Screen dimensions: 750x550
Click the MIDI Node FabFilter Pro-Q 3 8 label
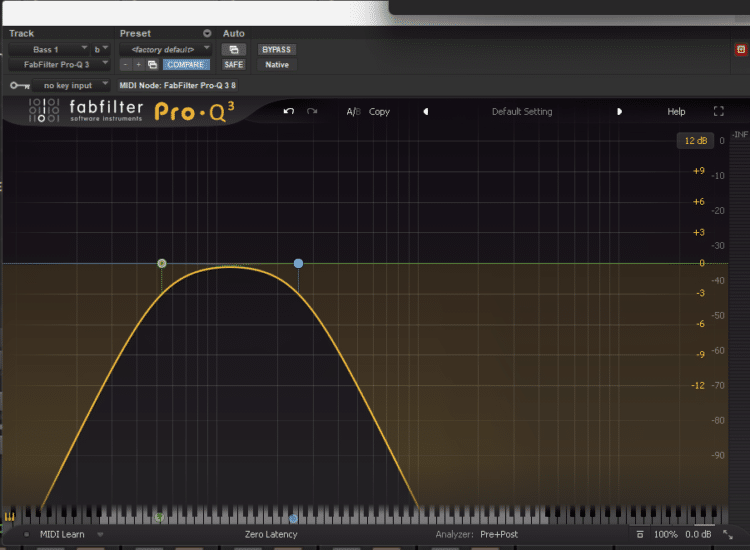(177, 86)
